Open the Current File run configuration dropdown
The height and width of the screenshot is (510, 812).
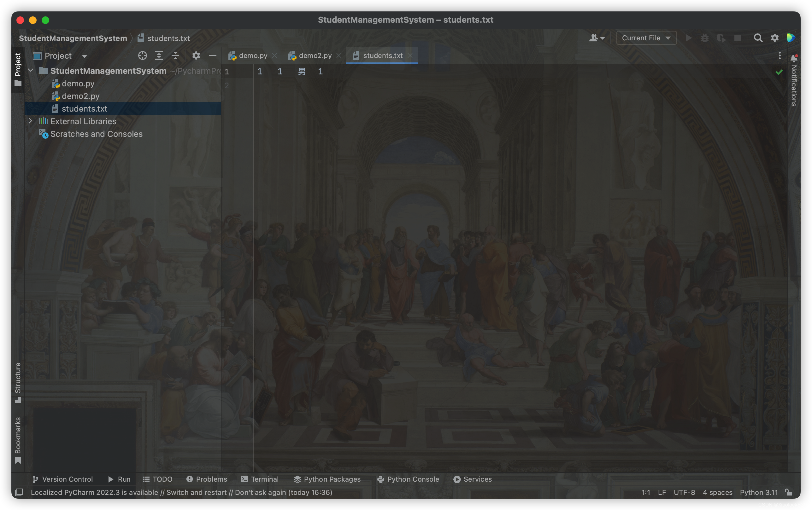click(646, 38)
